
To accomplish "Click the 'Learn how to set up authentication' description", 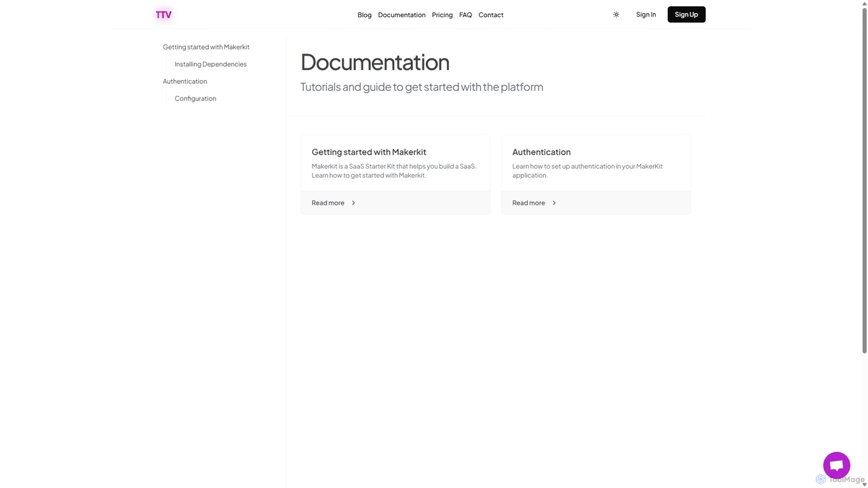I will [x=587, y=171].
